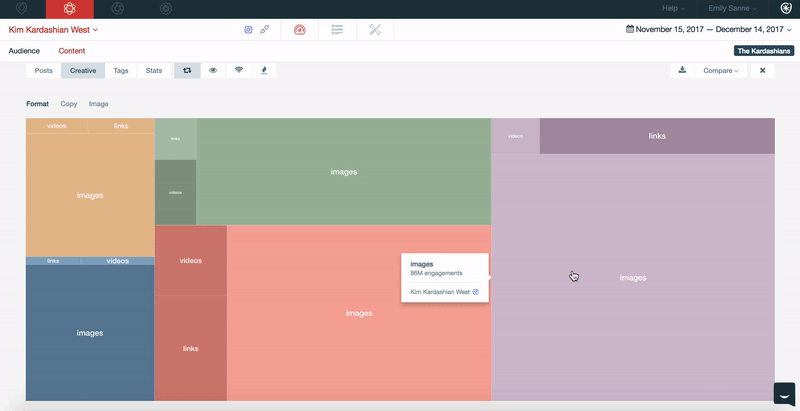Close the panel with the X button
This screenshot has width=800, height=411.
762,71
